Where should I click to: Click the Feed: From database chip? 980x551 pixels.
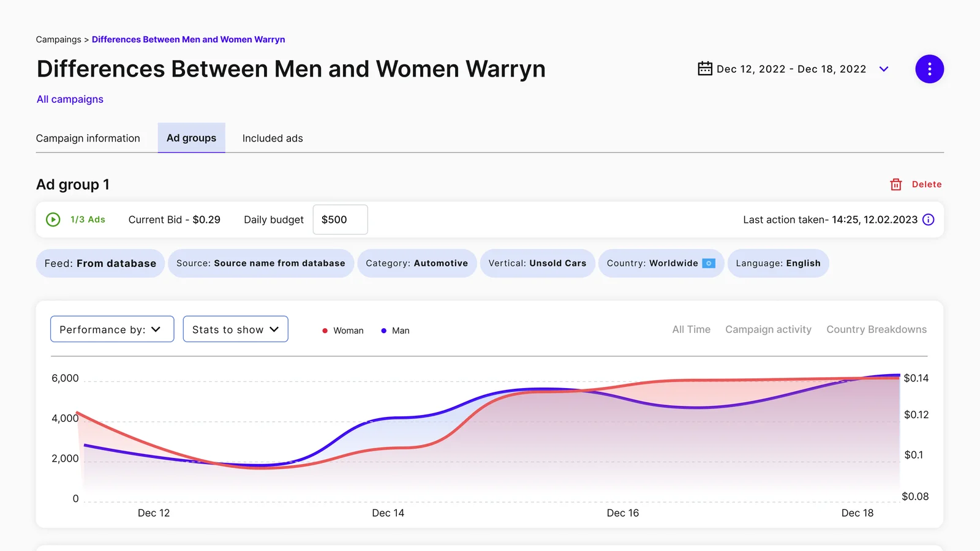[x=100, y=263]
